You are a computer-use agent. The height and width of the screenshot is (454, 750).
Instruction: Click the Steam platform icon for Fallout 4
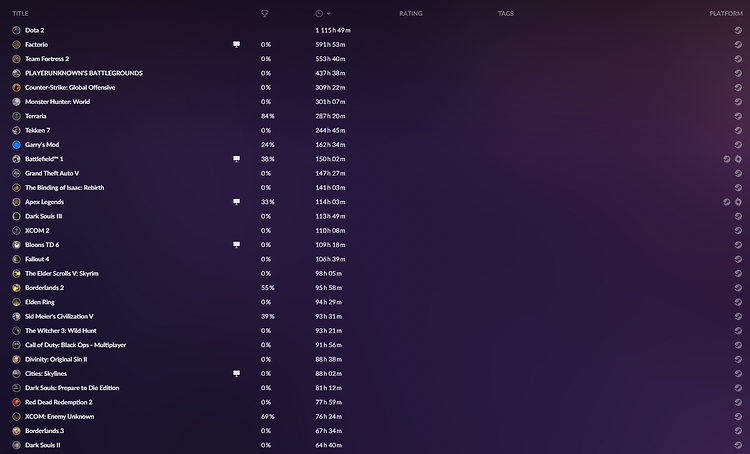pyautogui.click(x=738, y=259)
